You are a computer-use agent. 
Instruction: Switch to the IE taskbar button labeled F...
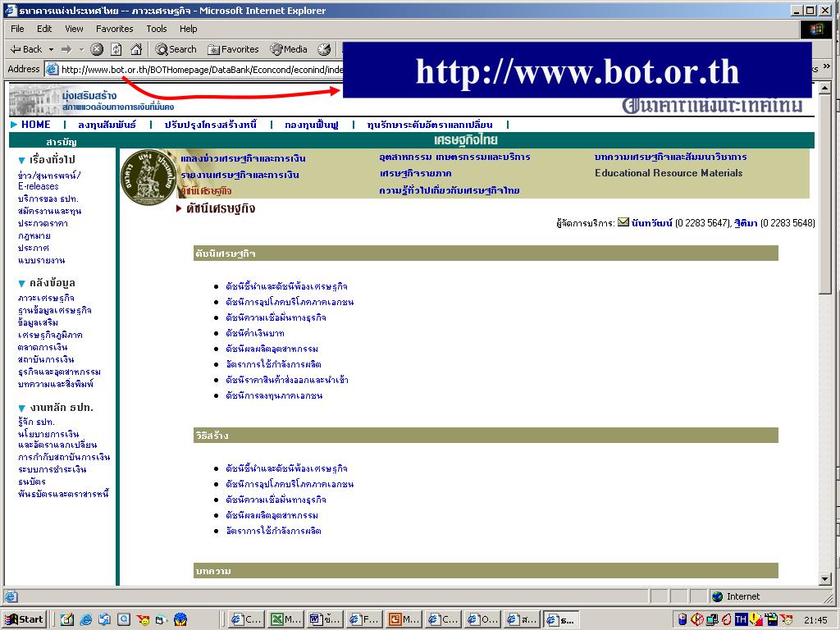[x=364, y=620]
